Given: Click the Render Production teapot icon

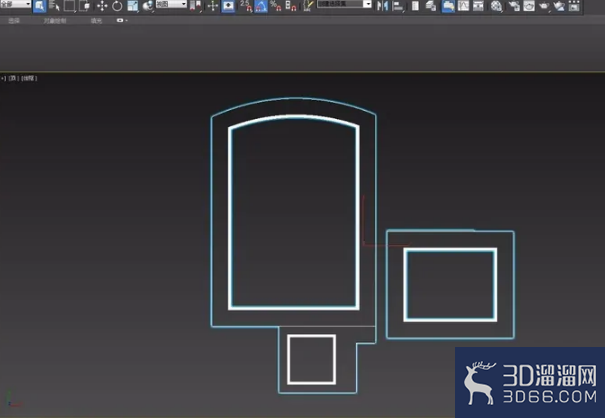Looking at the screenshot, I should point(544,6).
